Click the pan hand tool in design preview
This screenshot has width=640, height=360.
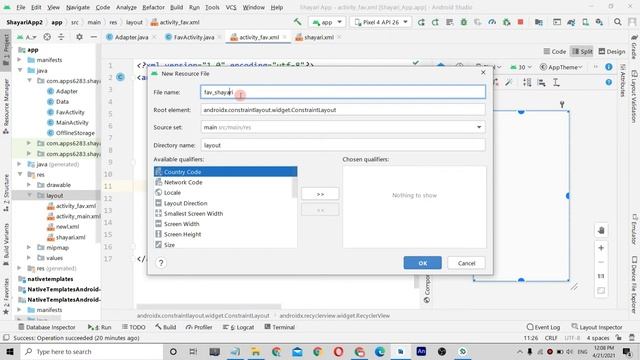[601, 231]
